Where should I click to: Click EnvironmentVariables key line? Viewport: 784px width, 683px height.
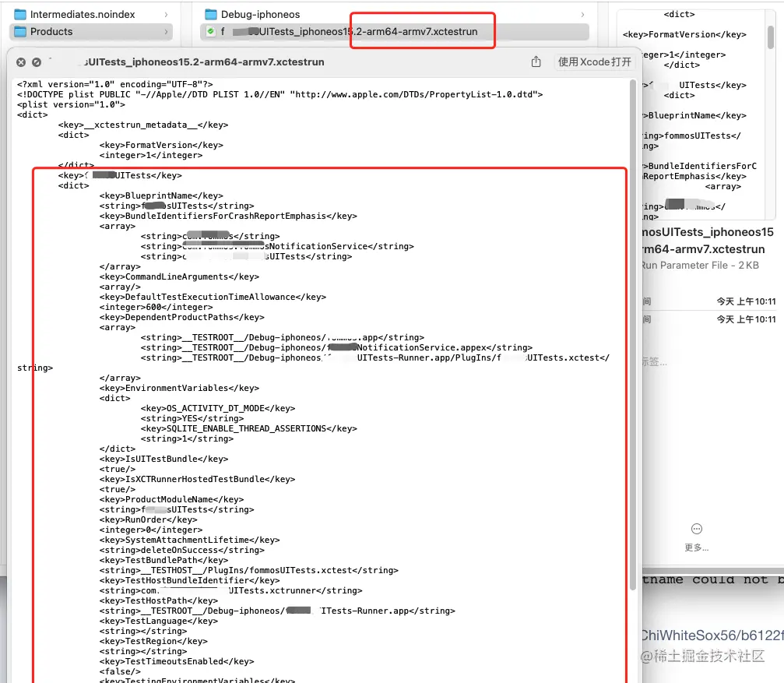pos(179,388)
